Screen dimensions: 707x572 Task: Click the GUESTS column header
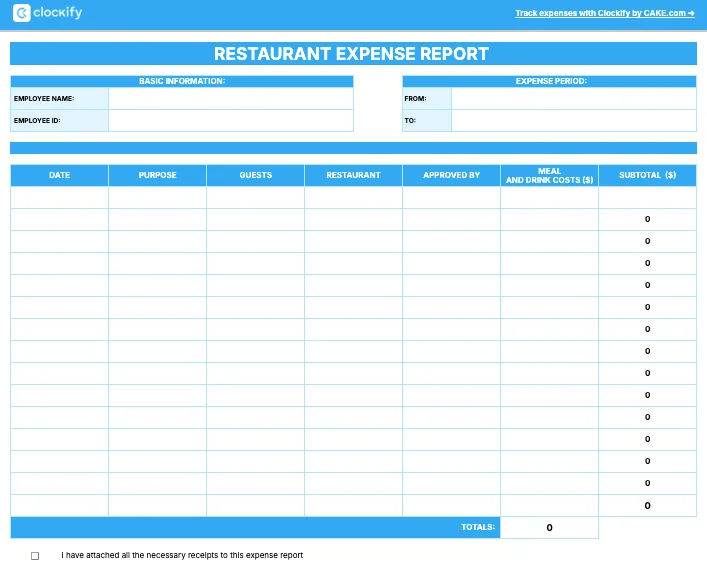[256, 175]
